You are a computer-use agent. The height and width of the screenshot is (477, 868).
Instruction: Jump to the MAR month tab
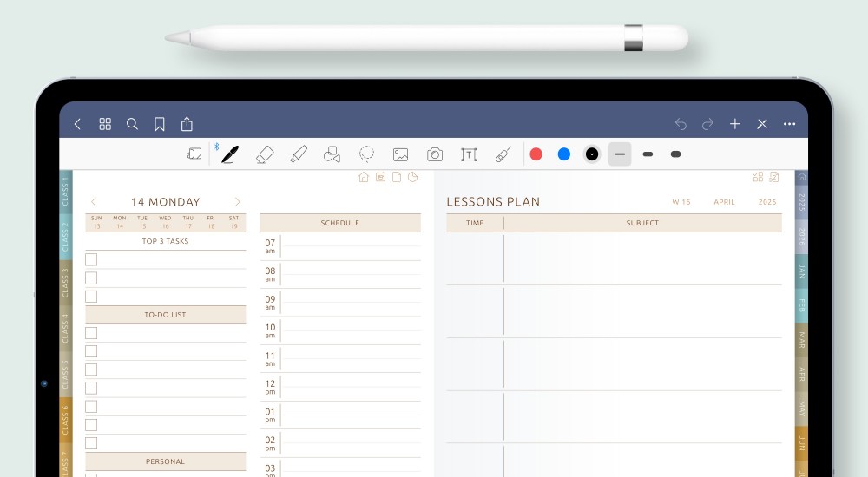click(801, 339)
